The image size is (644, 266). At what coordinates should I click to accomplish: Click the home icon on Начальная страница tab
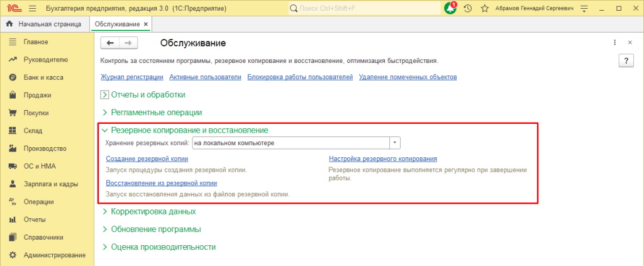9,24
